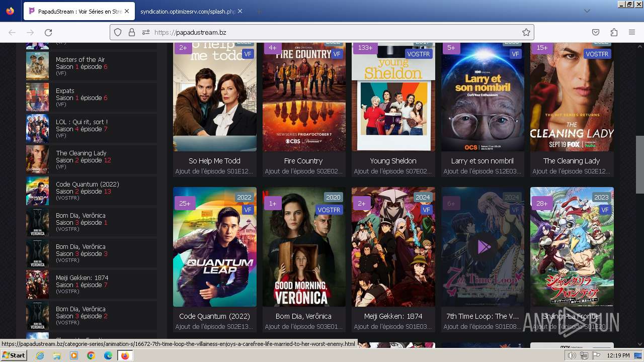
Task: Open Bom Dia, Verônica Saison 3 épisode 3
Action: [x=92, y=253]
